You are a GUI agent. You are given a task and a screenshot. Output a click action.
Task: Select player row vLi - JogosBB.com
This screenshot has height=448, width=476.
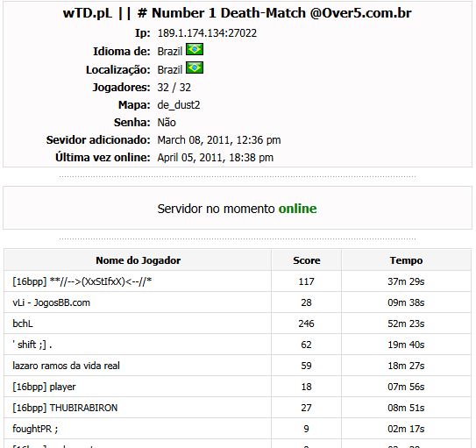point(238,302)
